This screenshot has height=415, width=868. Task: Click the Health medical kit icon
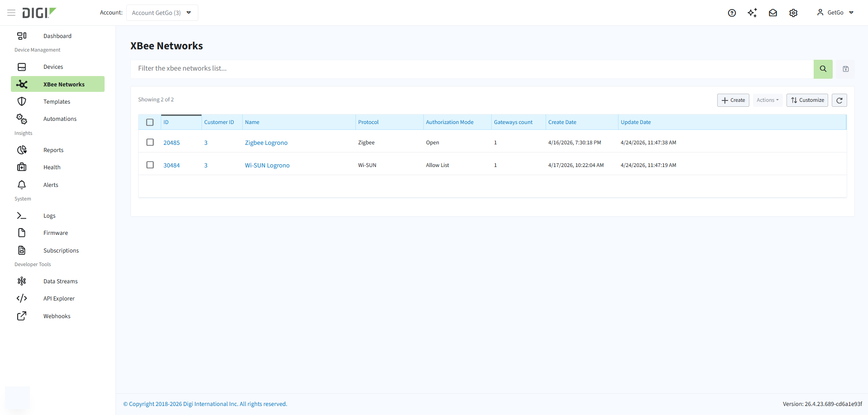[22, 167]
